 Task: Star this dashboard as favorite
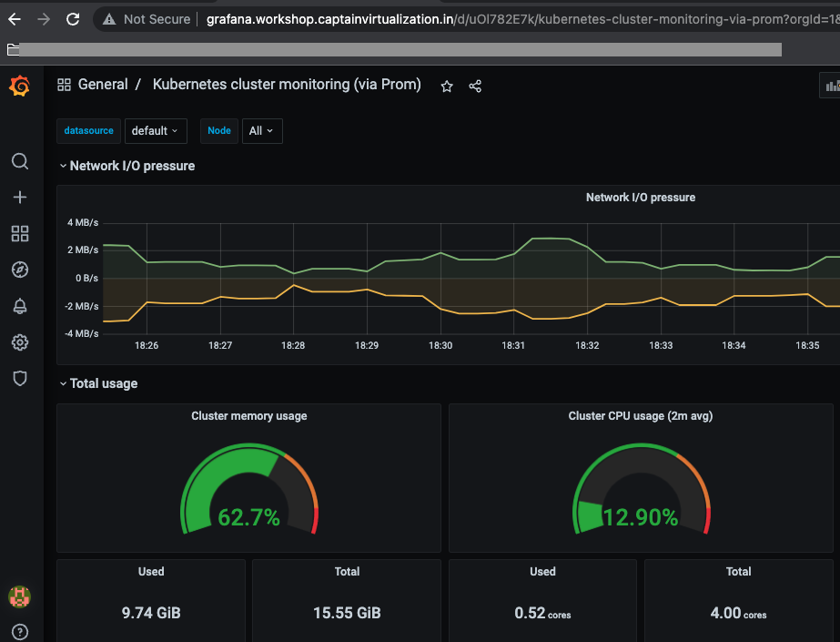(447, 86)
